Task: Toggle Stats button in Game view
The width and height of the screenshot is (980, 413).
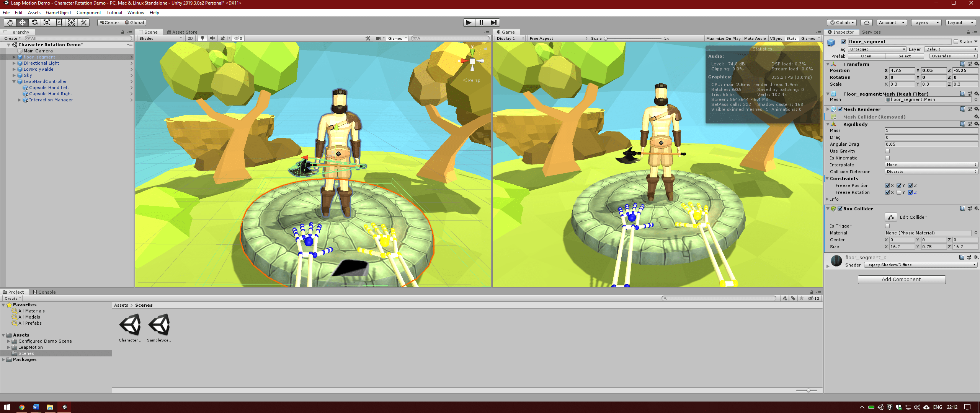Action: [x=791, y=38]
